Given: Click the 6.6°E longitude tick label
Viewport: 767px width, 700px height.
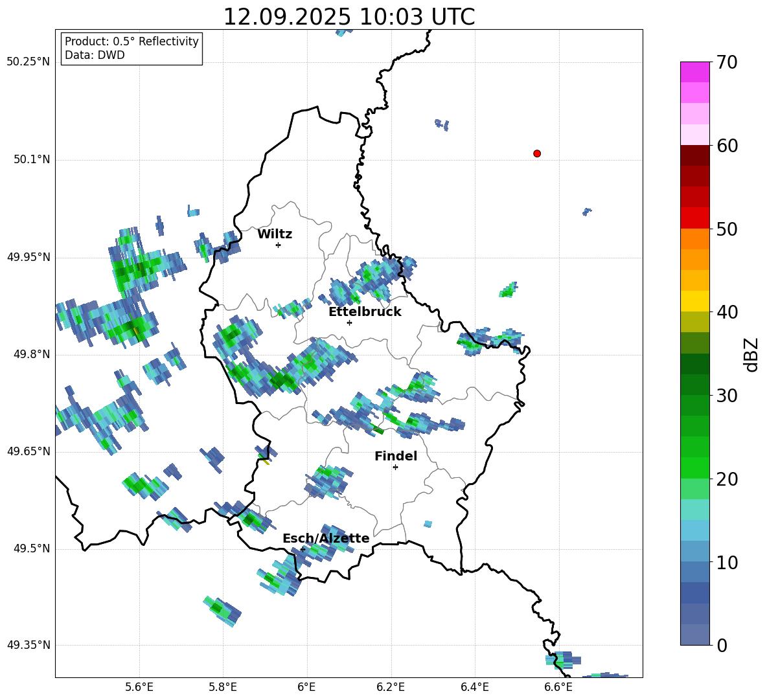Looking at the screenshot, I should point(558,686).
